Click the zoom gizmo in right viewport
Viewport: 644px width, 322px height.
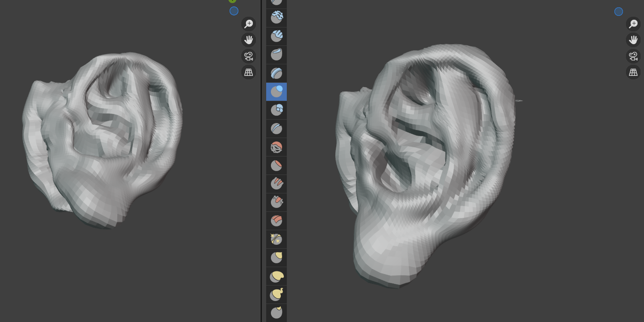pyautogui.click(x=633, y=24)
